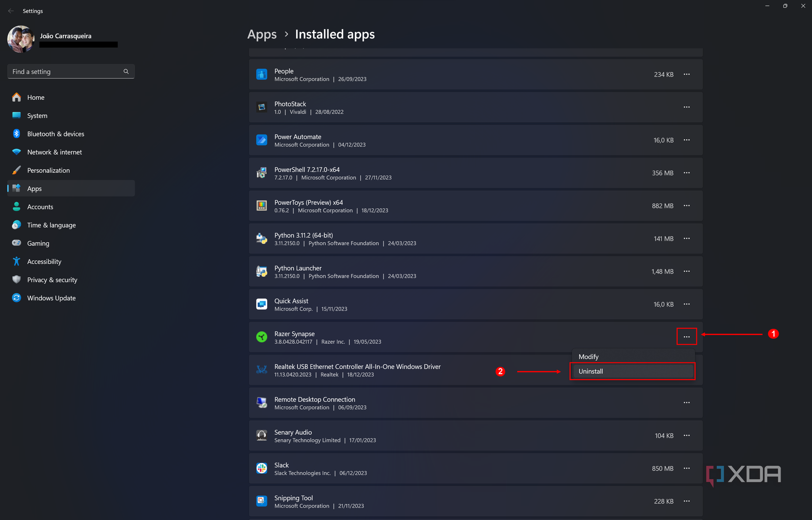This screenshot has height=520, width=812.
Task: Click the Snipping Tool row title
Action: (x=293, y=498)
